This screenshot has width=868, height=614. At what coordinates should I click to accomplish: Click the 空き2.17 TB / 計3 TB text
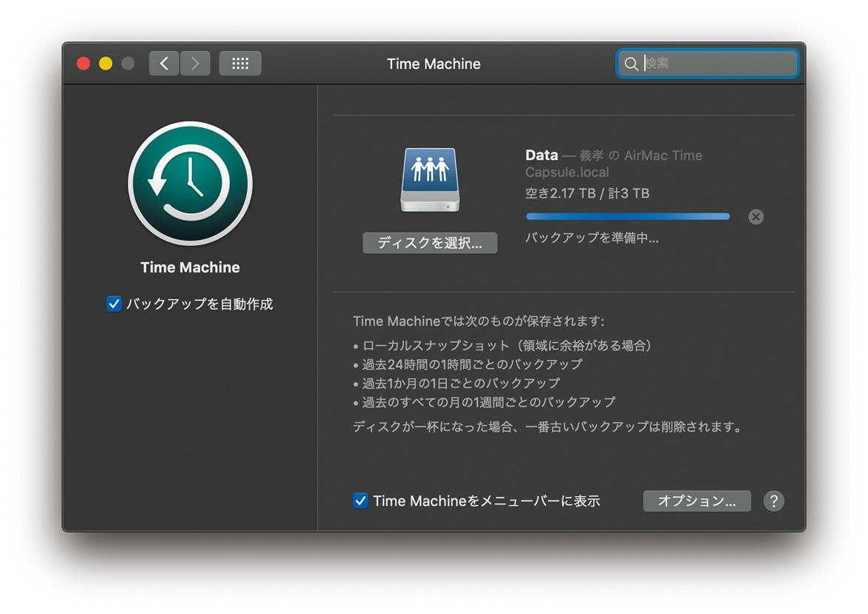coord(587,194)
